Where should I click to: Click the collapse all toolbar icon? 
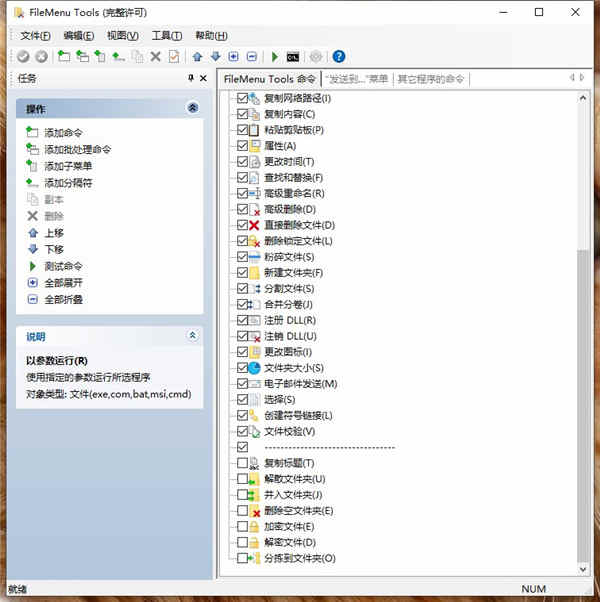pos(252,57)
